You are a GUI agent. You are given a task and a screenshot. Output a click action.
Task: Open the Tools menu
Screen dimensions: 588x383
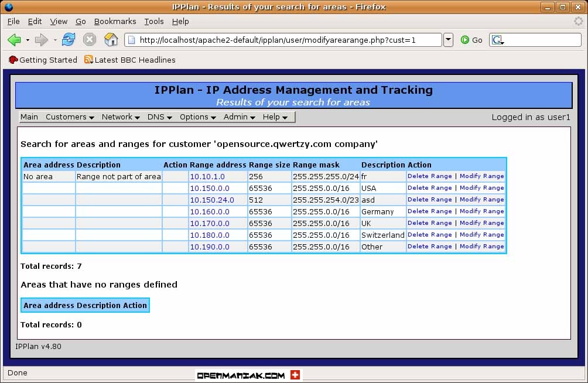pyautogui.click(x=154, y=22)
